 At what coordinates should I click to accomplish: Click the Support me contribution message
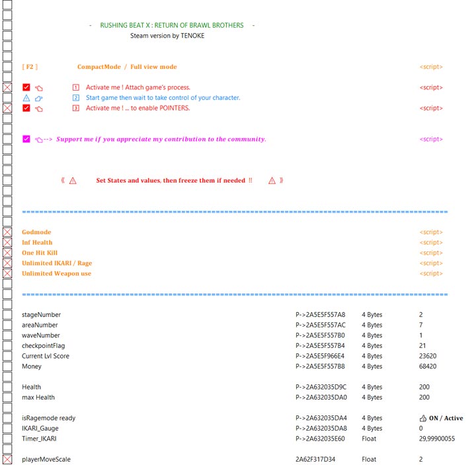(x=161, y=140)
